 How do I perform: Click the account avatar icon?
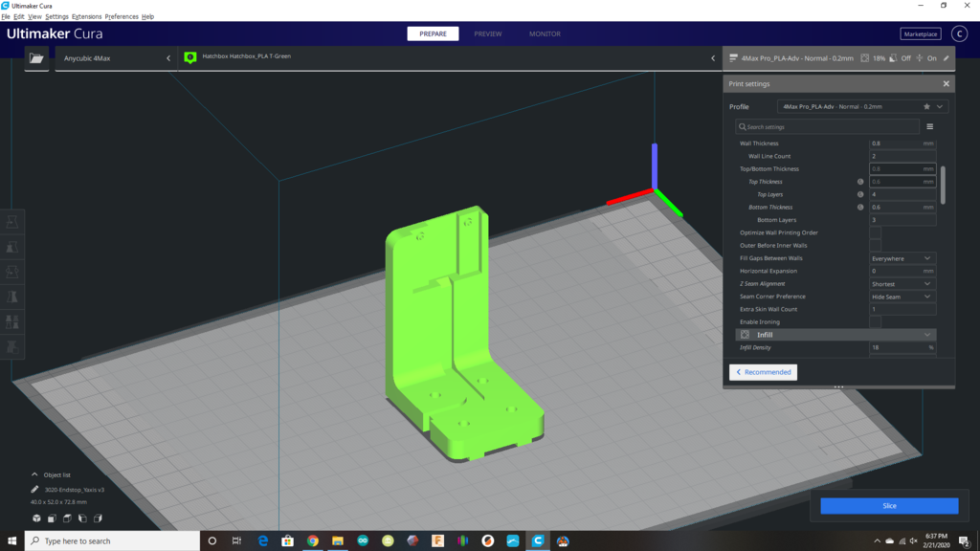959,34
